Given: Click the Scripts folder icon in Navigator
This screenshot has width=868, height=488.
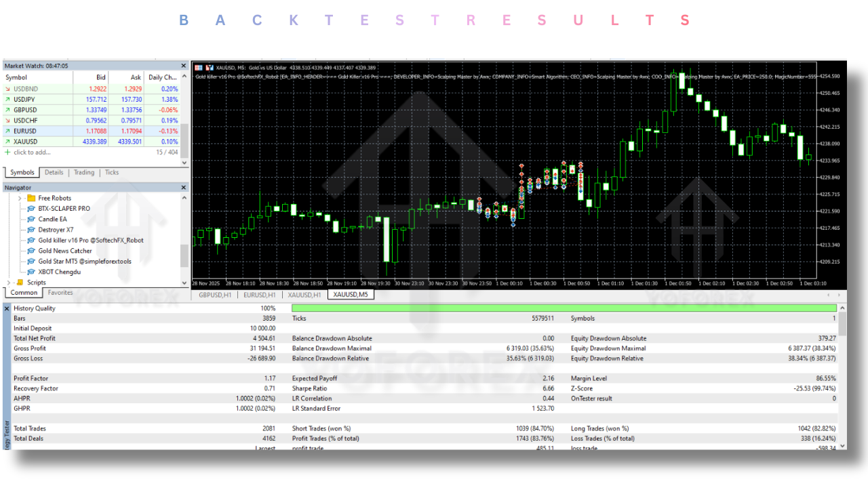Looking at the screenshot, I should 20,283.
